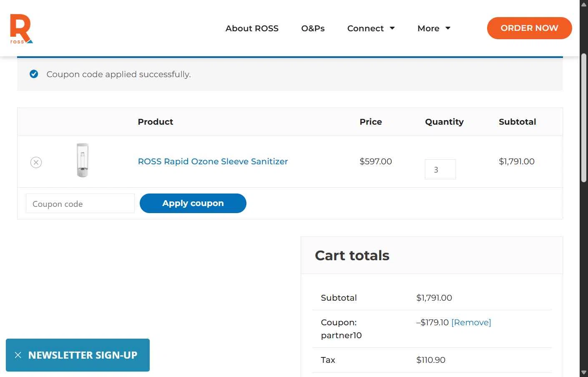The height and width of the screenshot is (377, 588).
Task: Close the Newsletter Sign-Up banner
Action: (18, 355)
